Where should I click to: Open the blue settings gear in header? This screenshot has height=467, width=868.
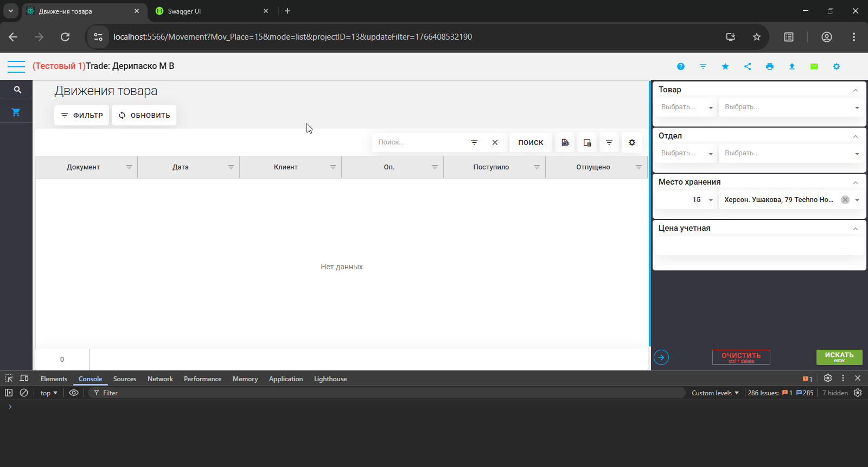tap(837, 66)
